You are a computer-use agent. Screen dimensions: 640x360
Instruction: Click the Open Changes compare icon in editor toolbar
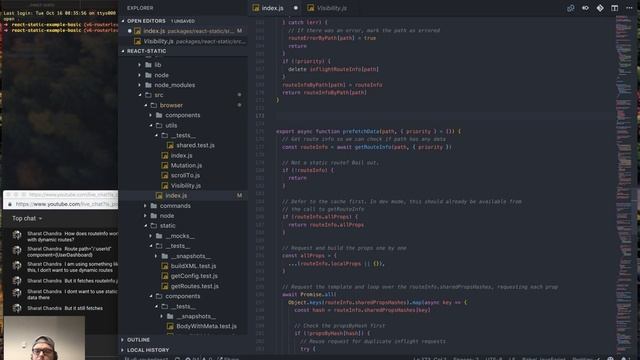coord(571,8)
